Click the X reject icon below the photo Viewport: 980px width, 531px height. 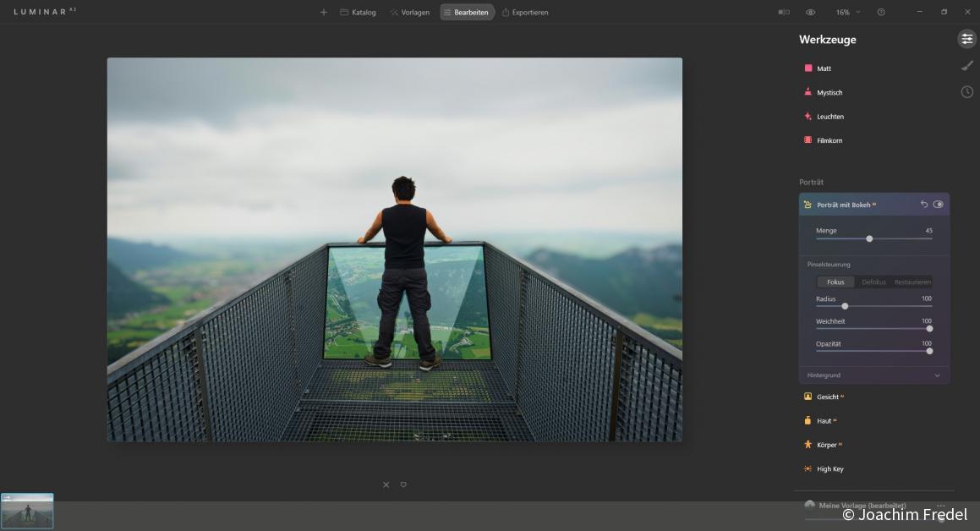point(386,484)
